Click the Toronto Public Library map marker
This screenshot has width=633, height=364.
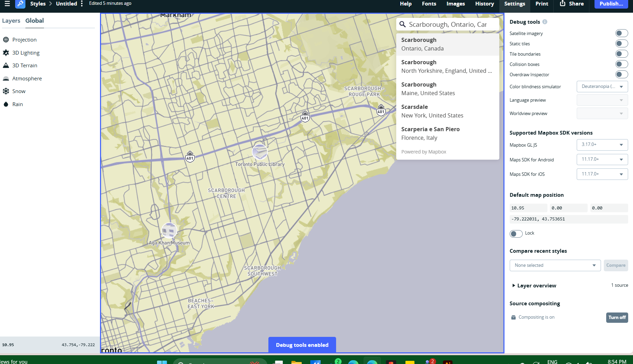pos(260,152)
